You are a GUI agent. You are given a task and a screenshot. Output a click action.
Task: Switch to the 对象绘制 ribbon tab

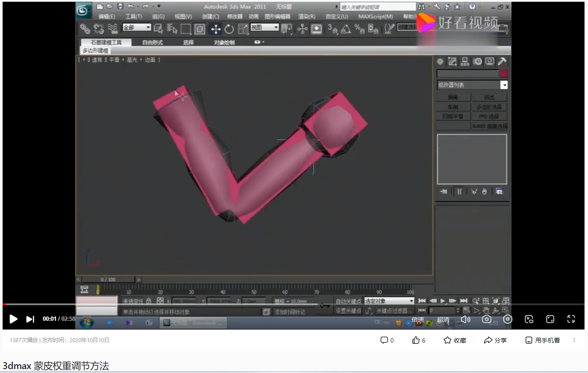(224, 42)
